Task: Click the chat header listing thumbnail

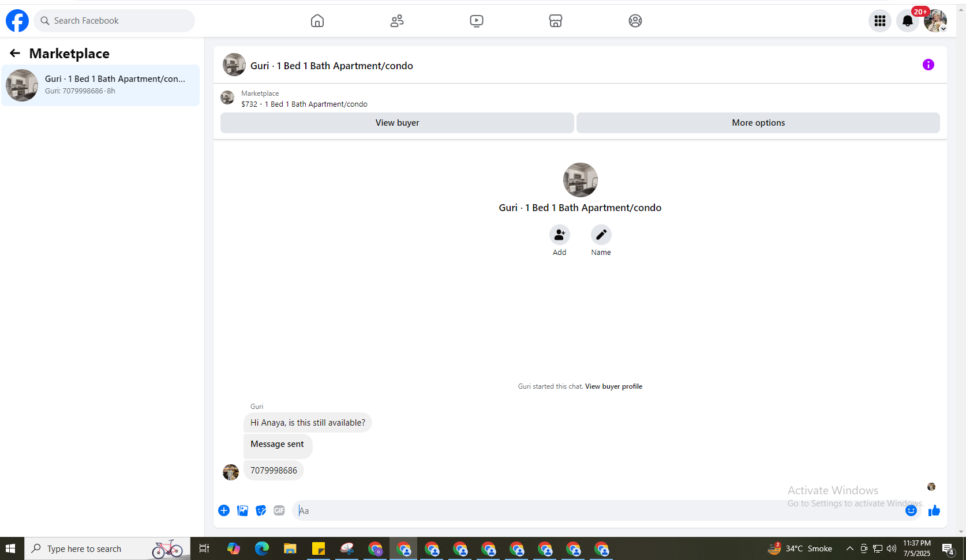Action: coord(234,65)
